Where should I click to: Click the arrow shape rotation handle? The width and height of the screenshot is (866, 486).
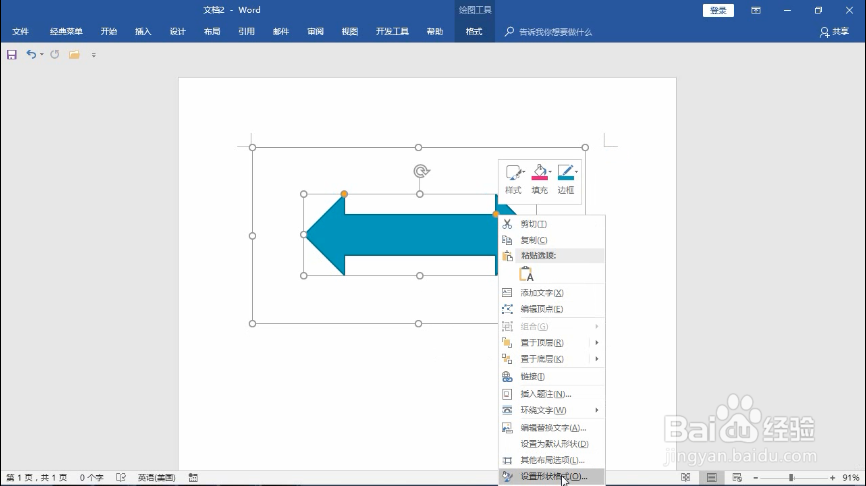point(421,171)
